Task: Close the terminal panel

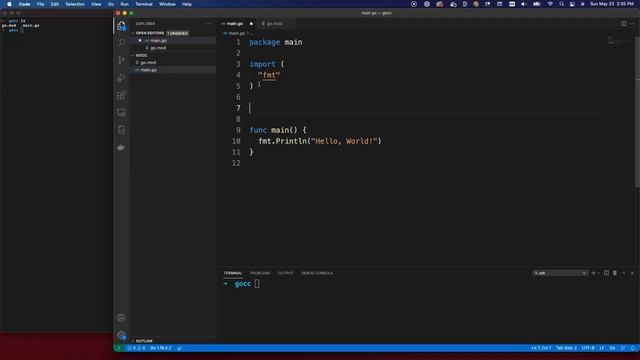Action: coord(632,273)
